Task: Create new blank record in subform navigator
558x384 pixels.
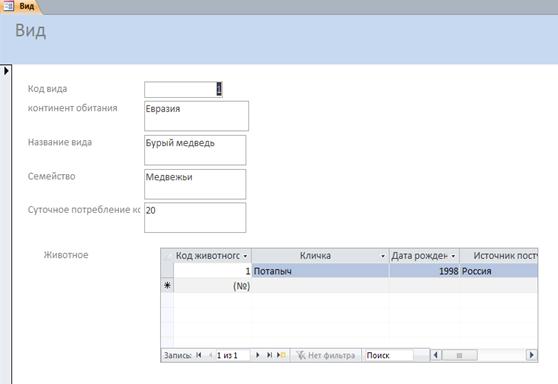Action: pyautogui.click(x=281, y=355)
